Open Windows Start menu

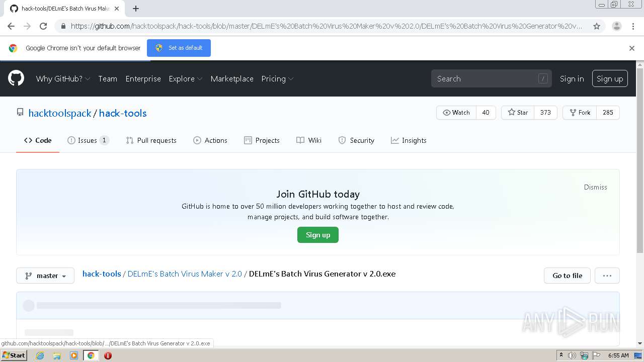click(x=14, y=355)
